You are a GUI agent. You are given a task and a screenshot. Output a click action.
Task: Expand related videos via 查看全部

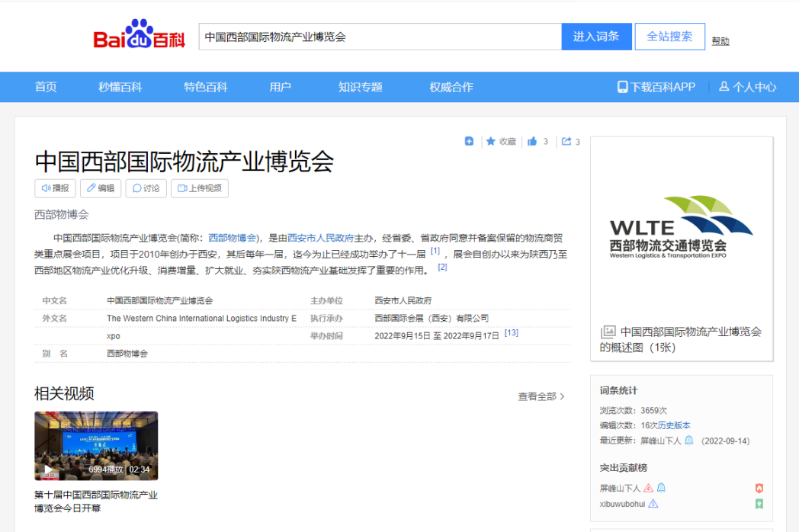pos(541,396)
